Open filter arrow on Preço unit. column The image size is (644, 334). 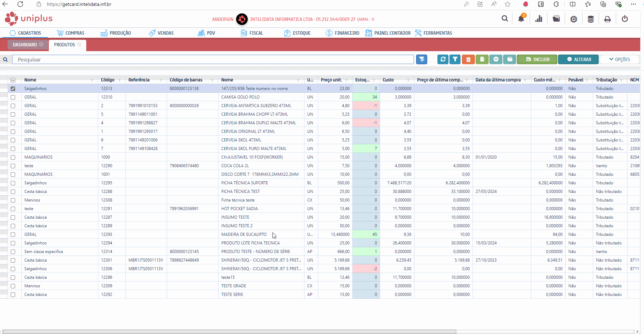[x=346, y=80]
